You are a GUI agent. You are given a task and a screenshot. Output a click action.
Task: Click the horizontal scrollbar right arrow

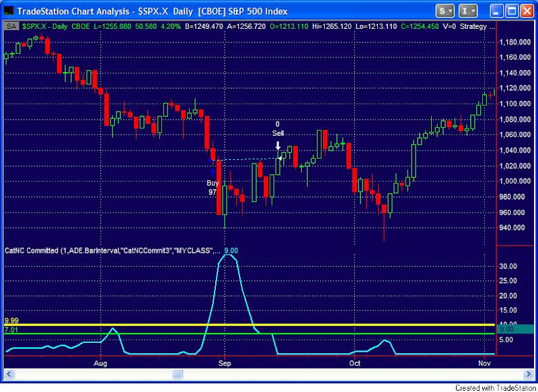click(529, 375)
